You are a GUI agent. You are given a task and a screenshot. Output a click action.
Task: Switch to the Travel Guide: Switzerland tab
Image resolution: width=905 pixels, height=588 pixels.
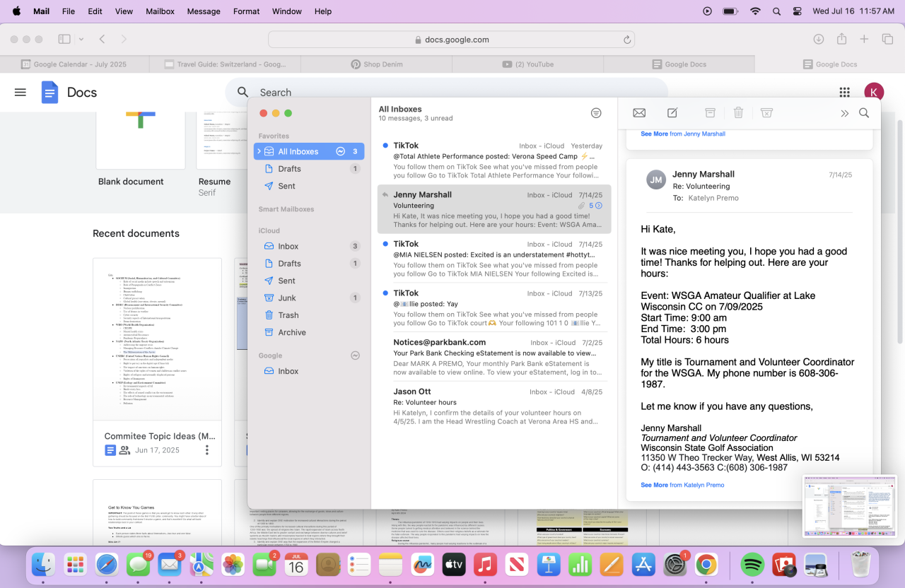pos(226,64)
